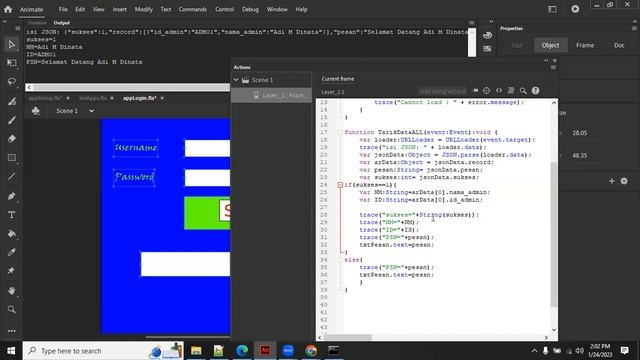Select Layer_1 frame script in Actions tree
The width and height of the screenshot is (640, 360).
click(x=271, y=95)
